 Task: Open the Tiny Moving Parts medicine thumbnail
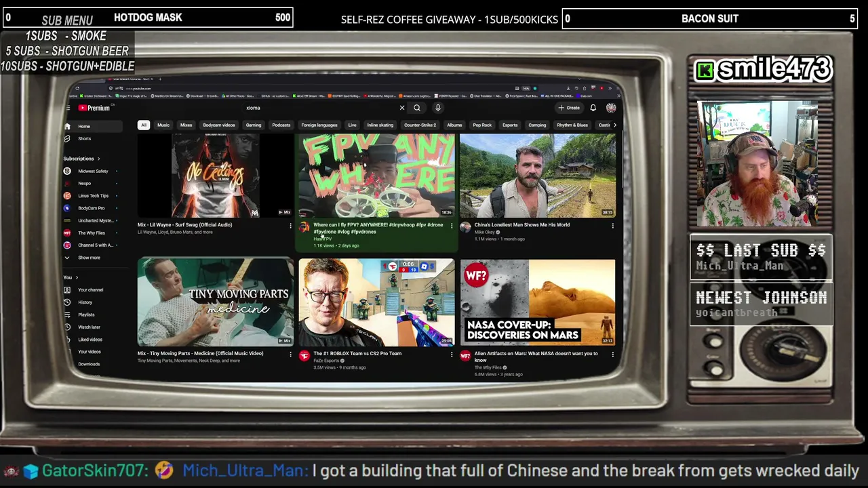[216, 302]
